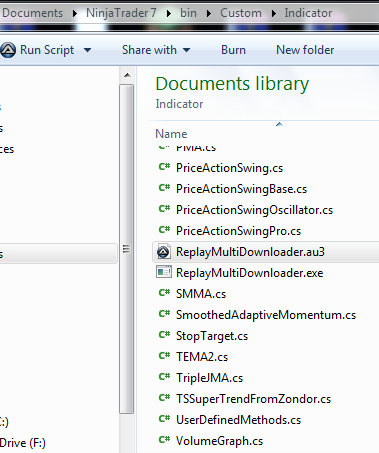The height and width of the screenshot is (453, 379).
Task: Select the bin breadcrumb segment
Action: 188,13
